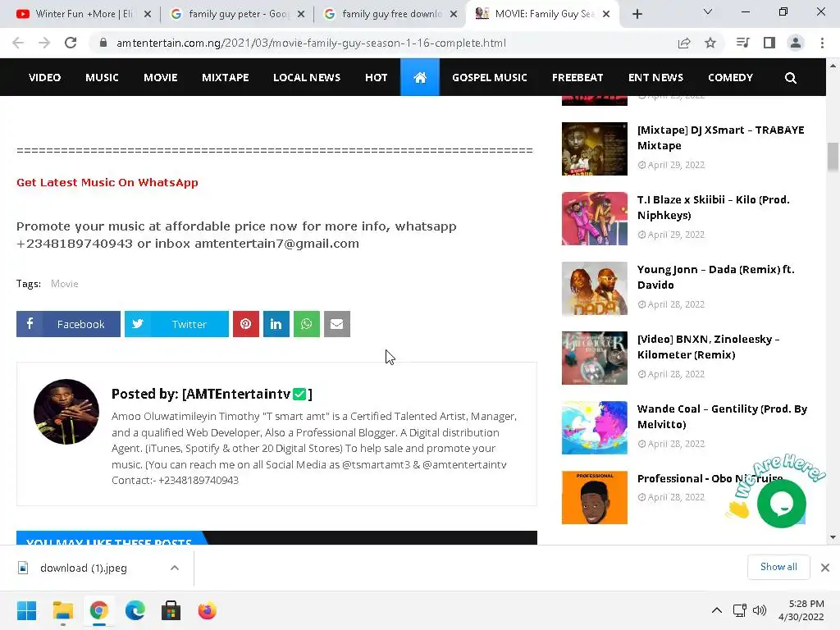840x630 pixels.
Task: Open Microsoft Store from taskbar
Action: click(171, 610)
